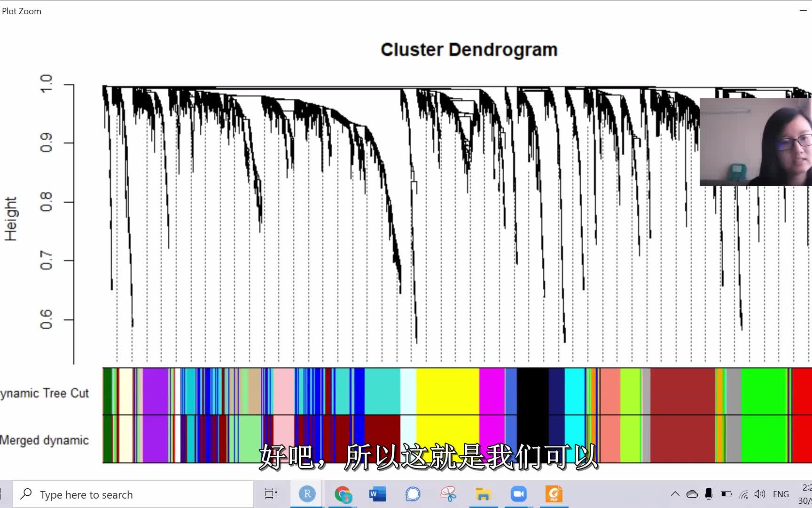Launch Microsoft Word from the taskbar
Image resolution: width=812 pixels, height=508 pixels.
click(377, 494)
